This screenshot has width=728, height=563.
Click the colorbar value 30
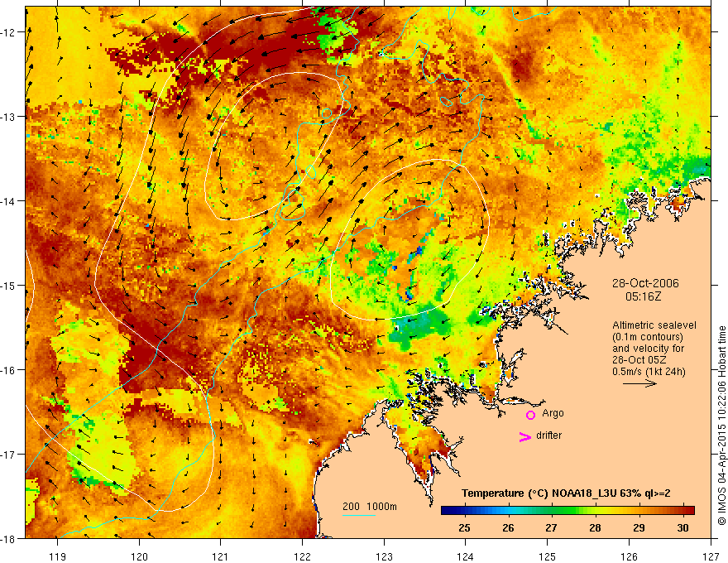point(682,527)
